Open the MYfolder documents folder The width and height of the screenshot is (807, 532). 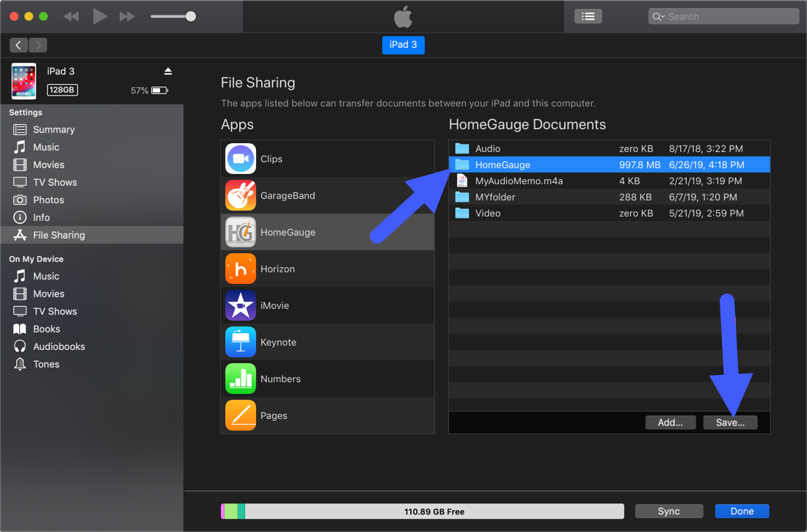(503, 197)
